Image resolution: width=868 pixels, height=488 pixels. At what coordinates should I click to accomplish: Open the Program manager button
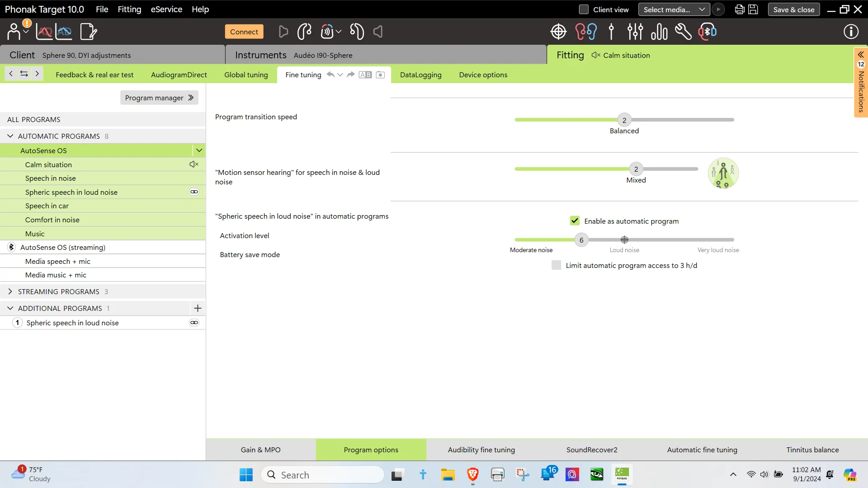(x=159, y=98)
